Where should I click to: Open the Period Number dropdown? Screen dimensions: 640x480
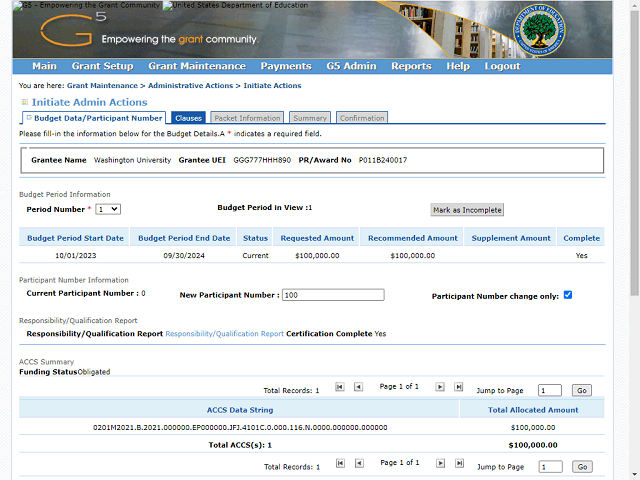(x=108, y=209)
